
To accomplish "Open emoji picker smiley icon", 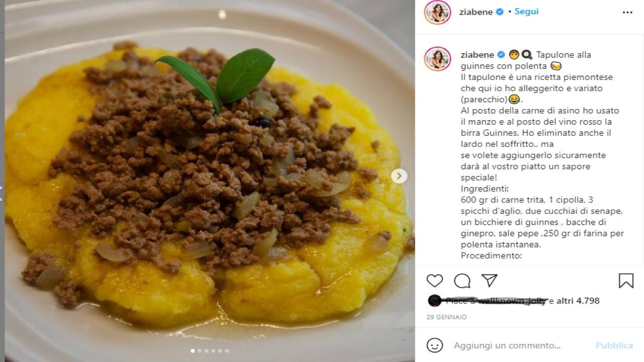I will point(435,345).
